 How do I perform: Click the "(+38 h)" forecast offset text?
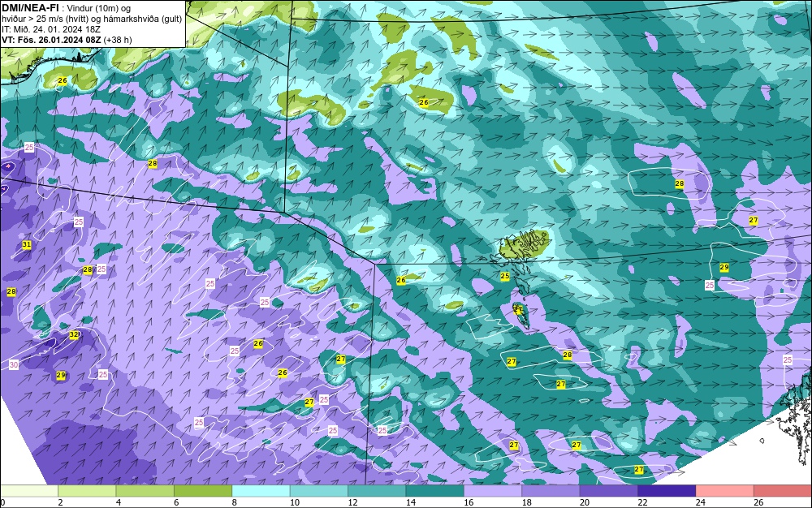pyautogui.click(x=118, y=40)
